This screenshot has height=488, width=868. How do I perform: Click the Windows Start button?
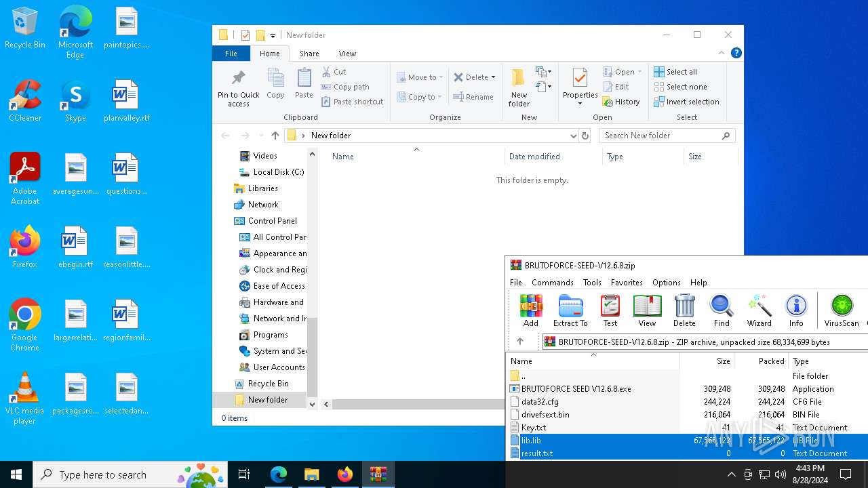pyautogui.click(x=16, y=474)
